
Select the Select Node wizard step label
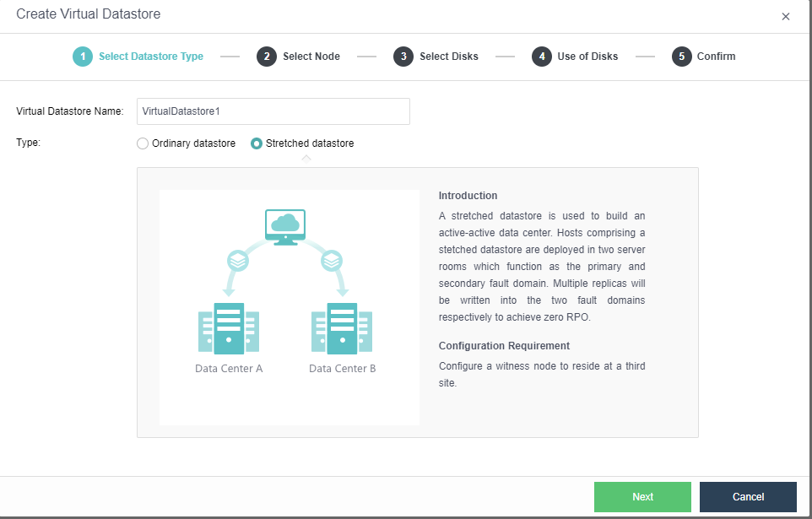pyautogui.click(x=310, y=56)
